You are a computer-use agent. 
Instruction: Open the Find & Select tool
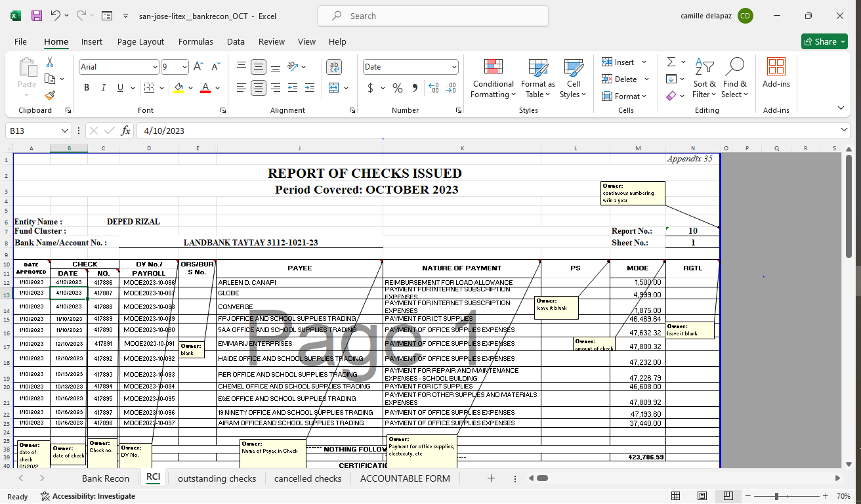[x=734, y=79]
